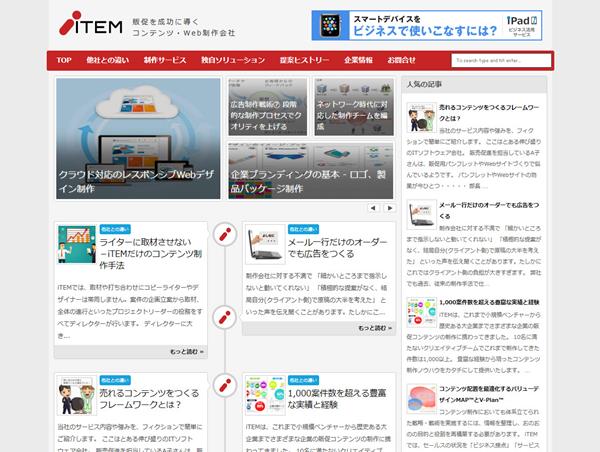Image resolution: width=600 pixels, height=452 pixels.
Task: Open 売れるコンテンツ post thumbnail in main column
Action: (x=77, y=395)
